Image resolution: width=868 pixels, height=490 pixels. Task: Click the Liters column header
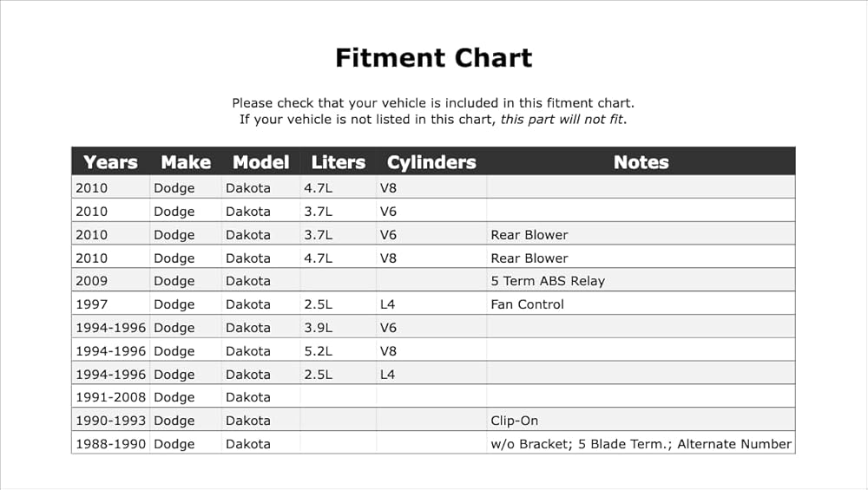[x=339, y=162]
